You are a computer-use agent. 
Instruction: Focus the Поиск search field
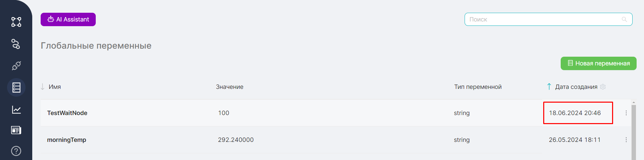548,19
